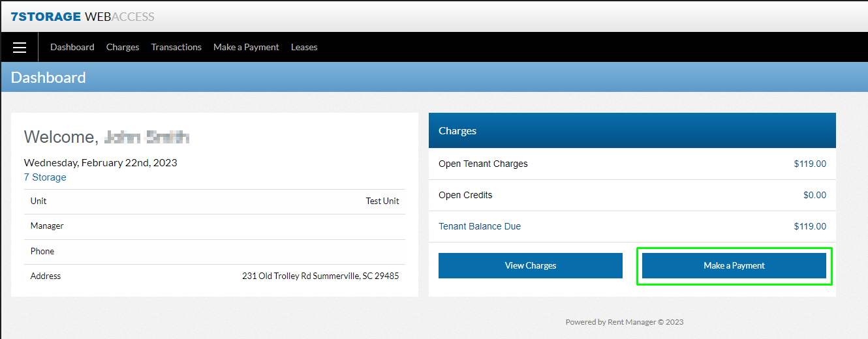Open the Leases navigation item
The width and height of the screenshot is (868, 339).
[304, 48]
